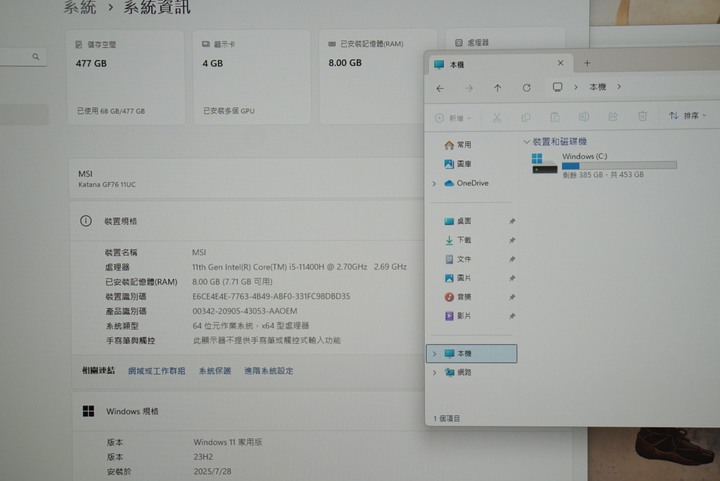The height and width of the screenshot is (481, 720).
Task: Click pin icon next to 桌面
Action: tap(512, 221)
